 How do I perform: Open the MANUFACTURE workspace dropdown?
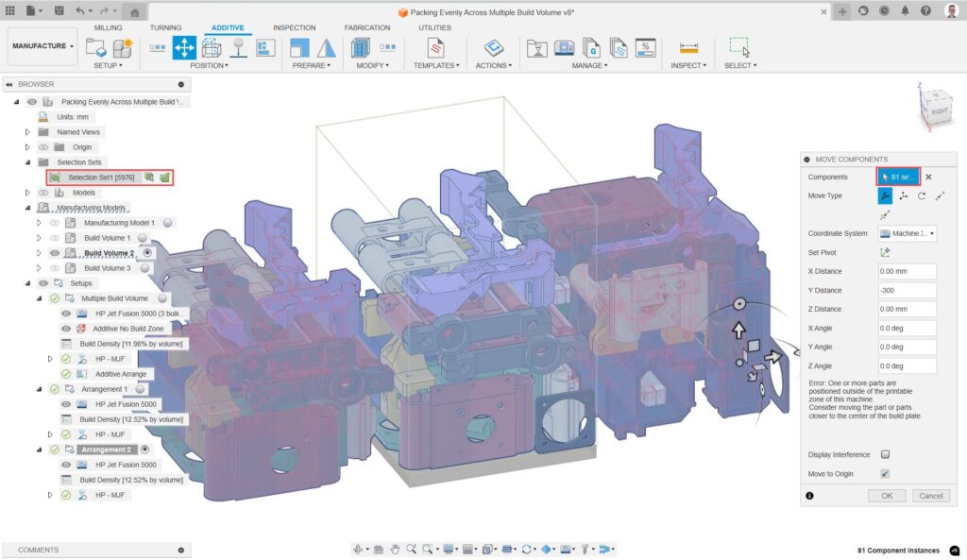[x=42, y=46]
